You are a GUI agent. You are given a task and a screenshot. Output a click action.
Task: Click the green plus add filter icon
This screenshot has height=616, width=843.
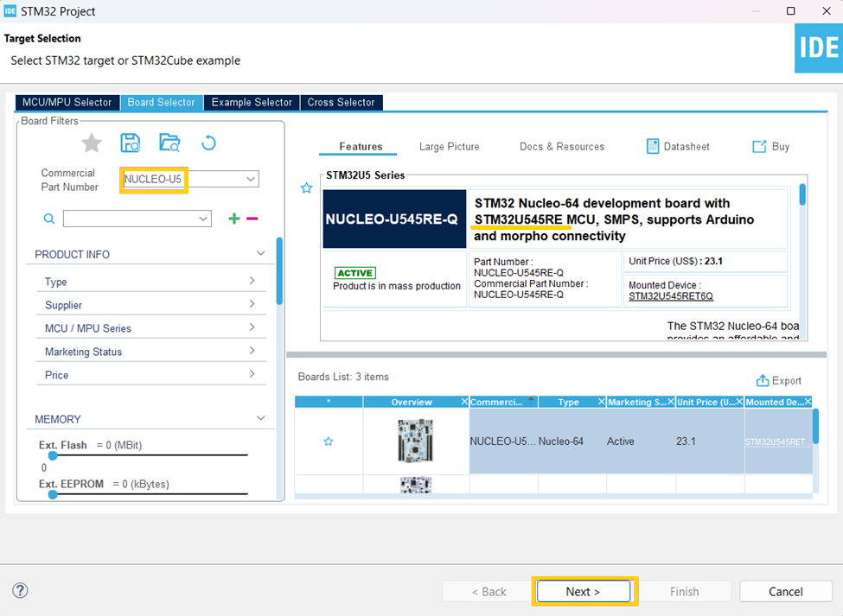233,219
